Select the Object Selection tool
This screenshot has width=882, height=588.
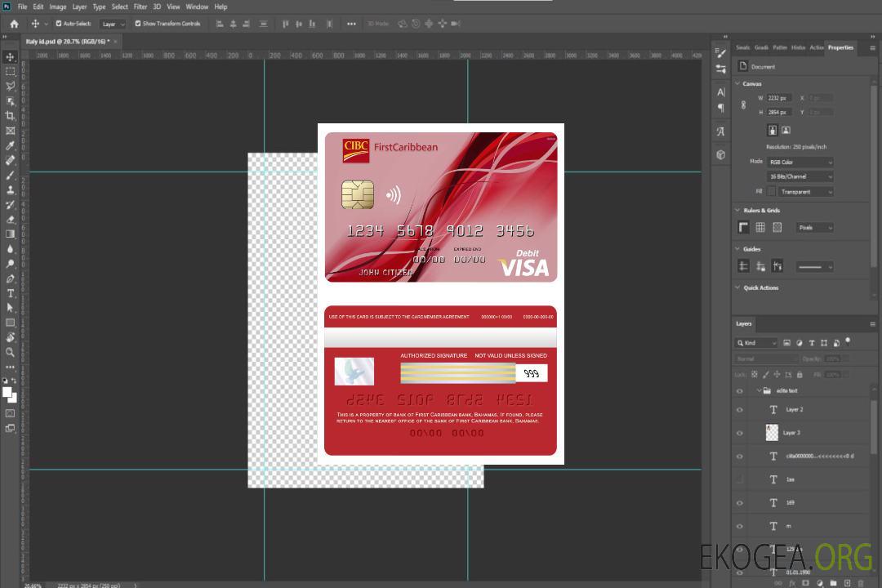pos(10,101)
